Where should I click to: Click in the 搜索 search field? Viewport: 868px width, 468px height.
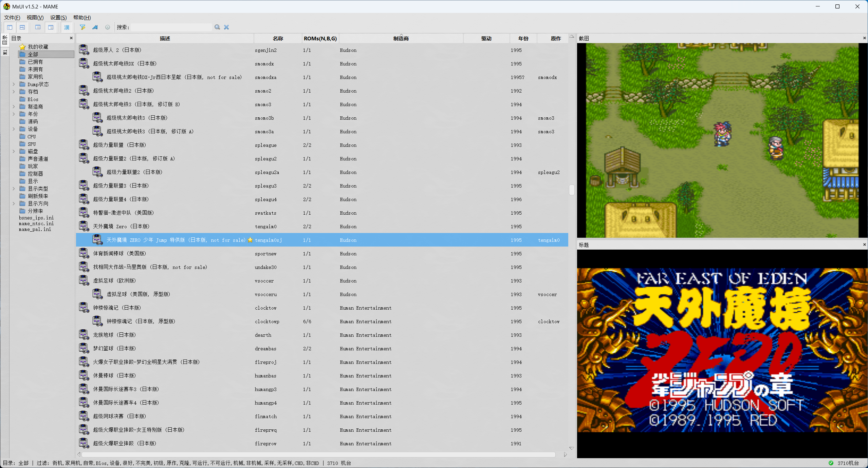click(171, 27)
